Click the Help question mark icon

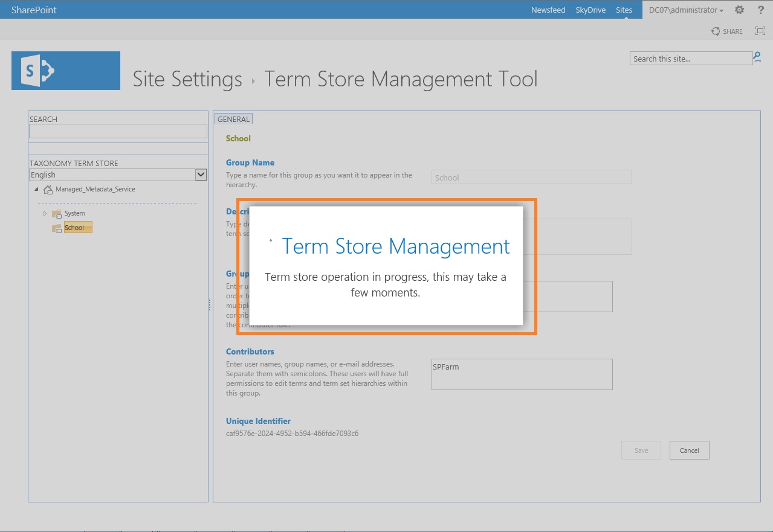(760, 10)
